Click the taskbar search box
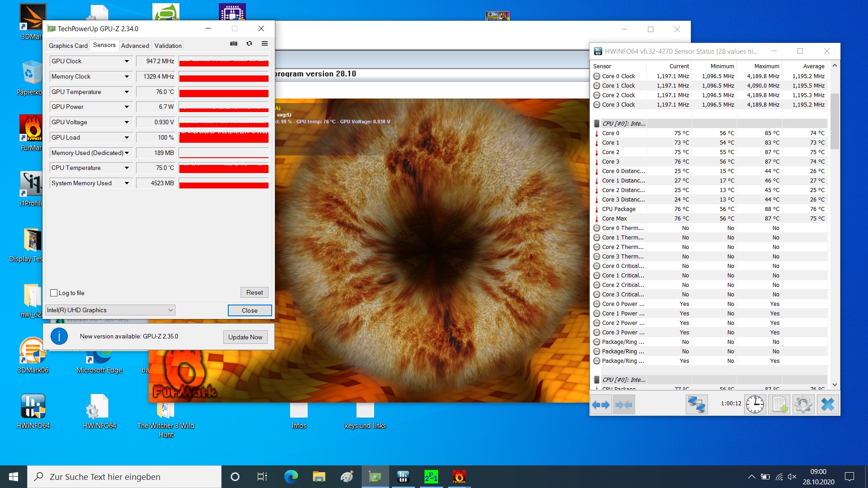Image resolution: width=868 pixels, height=488 pixels. 124,477
